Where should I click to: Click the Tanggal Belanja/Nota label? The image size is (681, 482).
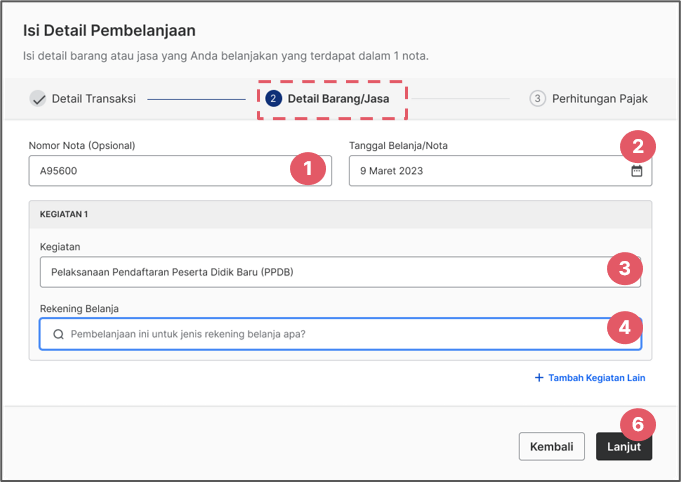(x=398, y=145)
